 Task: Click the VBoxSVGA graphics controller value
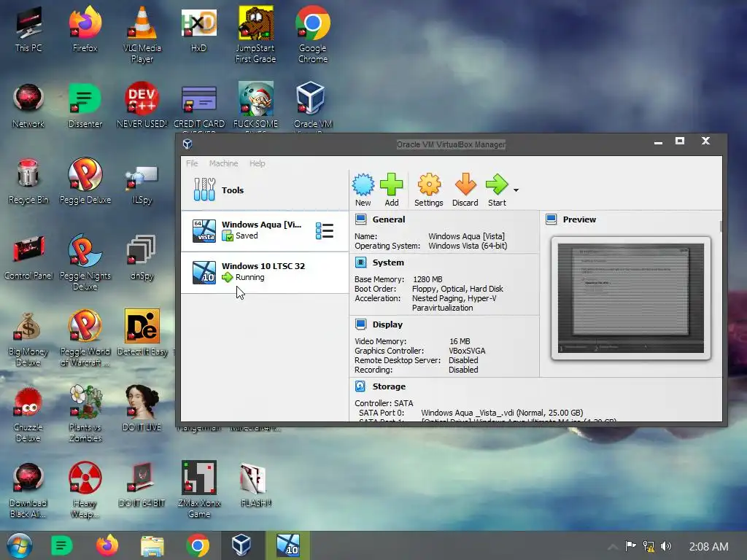pos(467,351)
